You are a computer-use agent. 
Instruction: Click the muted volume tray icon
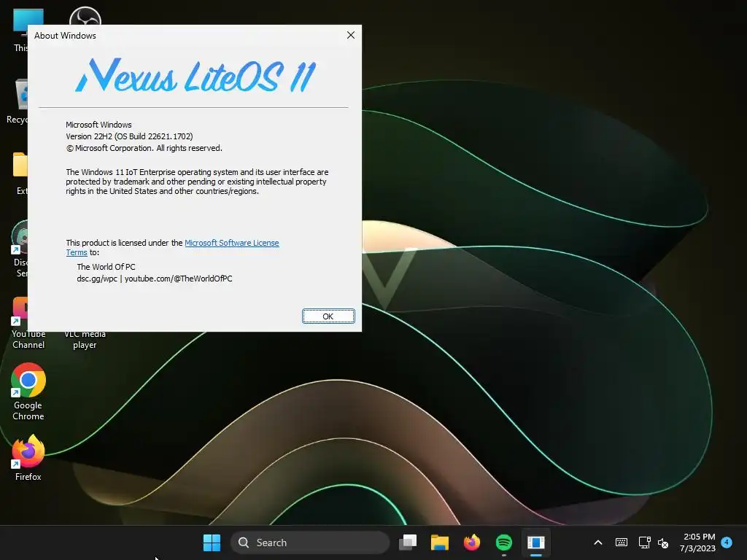pyautogui.click(x=663, y=542)
